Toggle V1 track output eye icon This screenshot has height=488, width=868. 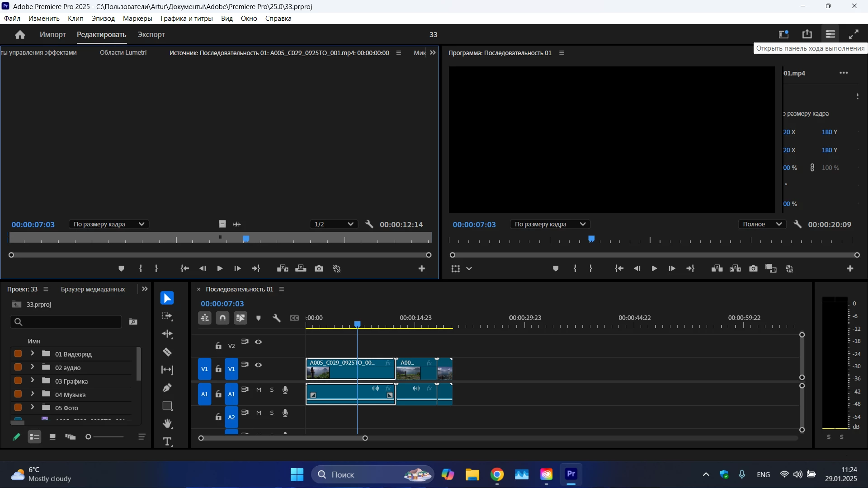(x=258, y=365)
